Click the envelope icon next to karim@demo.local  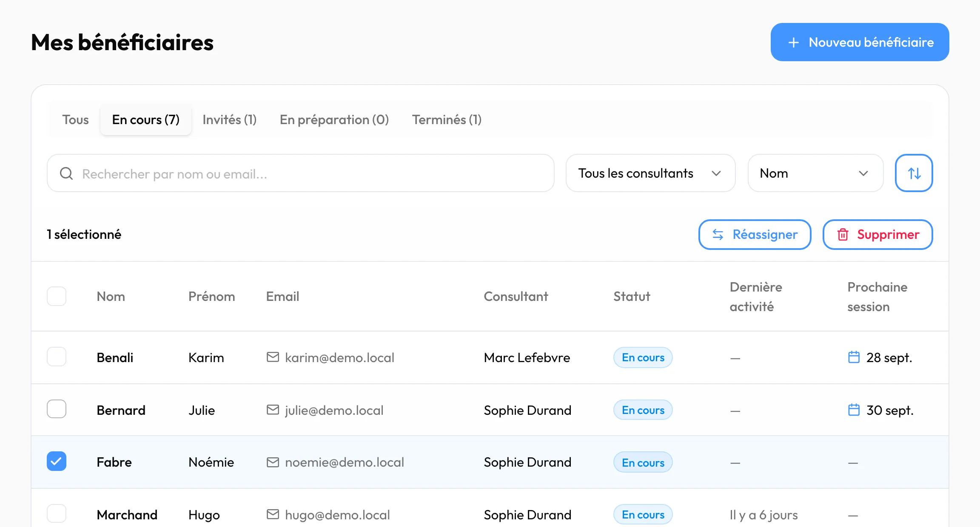pyautogui.click(x=273, y=357)
